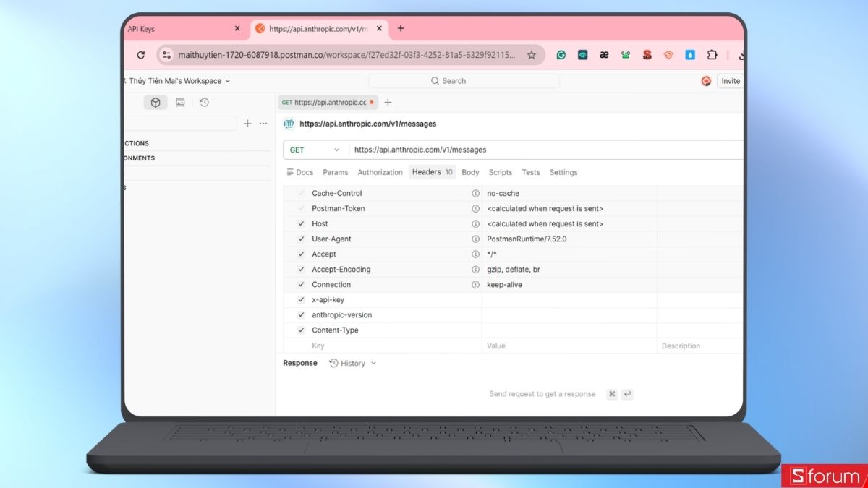The width and height of the screenshot is (868, 488).
Task: Click the dark teal extension icon beside Grammarly
Action: (582, 55)
